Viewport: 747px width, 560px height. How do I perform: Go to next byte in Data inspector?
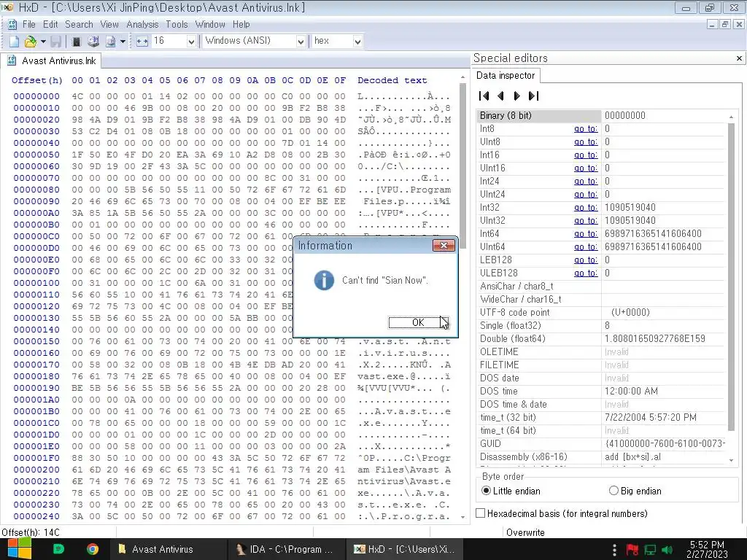click(x=516, y=96)
